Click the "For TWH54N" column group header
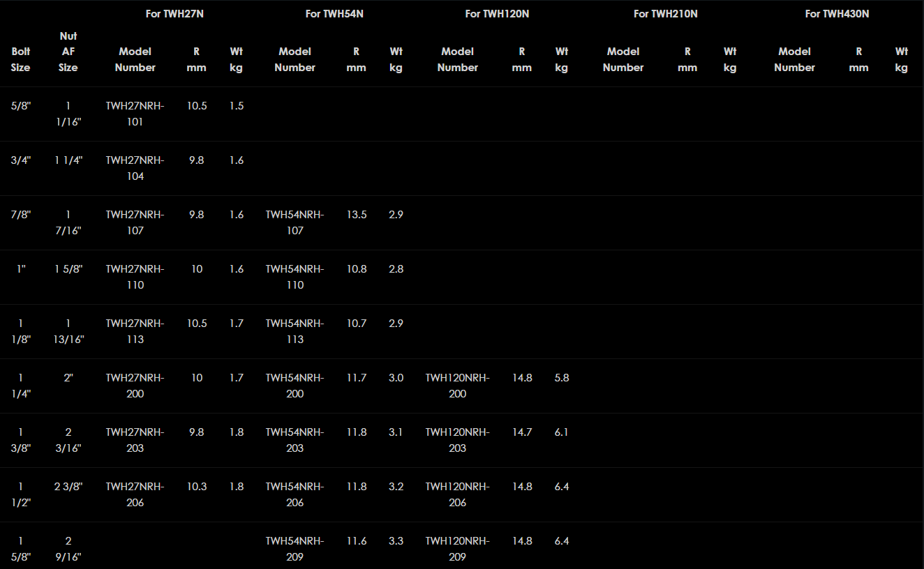 (334, 14)
